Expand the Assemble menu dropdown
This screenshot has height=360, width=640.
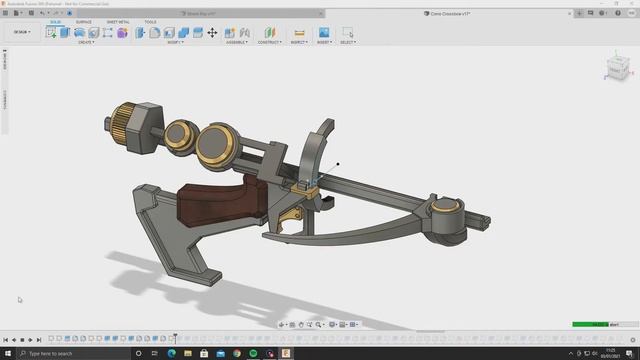237,42
